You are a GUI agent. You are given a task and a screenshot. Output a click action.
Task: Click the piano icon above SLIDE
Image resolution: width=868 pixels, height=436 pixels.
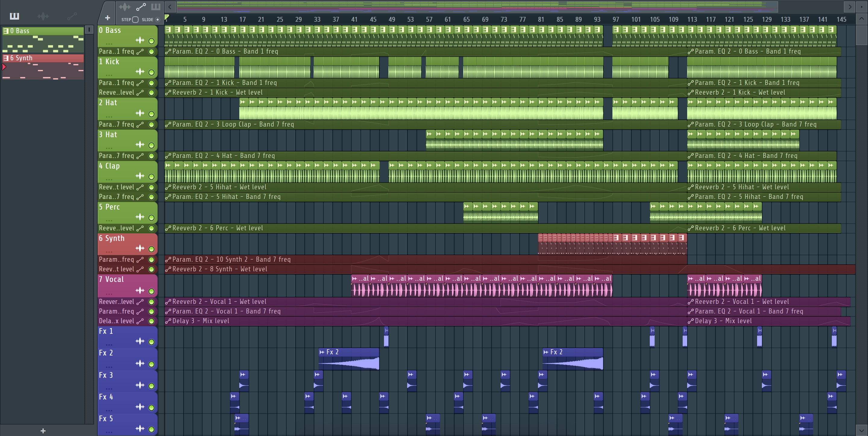coord(156,7)
